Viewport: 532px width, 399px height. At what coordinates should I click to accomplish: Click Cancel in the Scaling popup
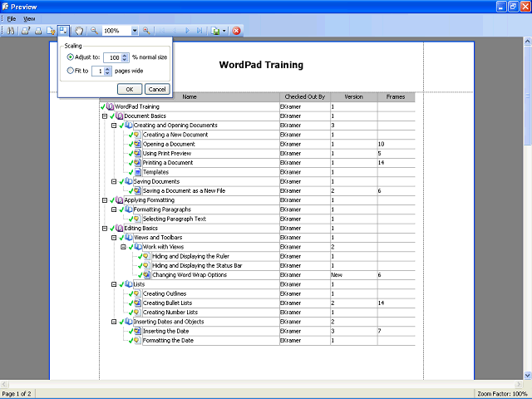tap(157, 89)
